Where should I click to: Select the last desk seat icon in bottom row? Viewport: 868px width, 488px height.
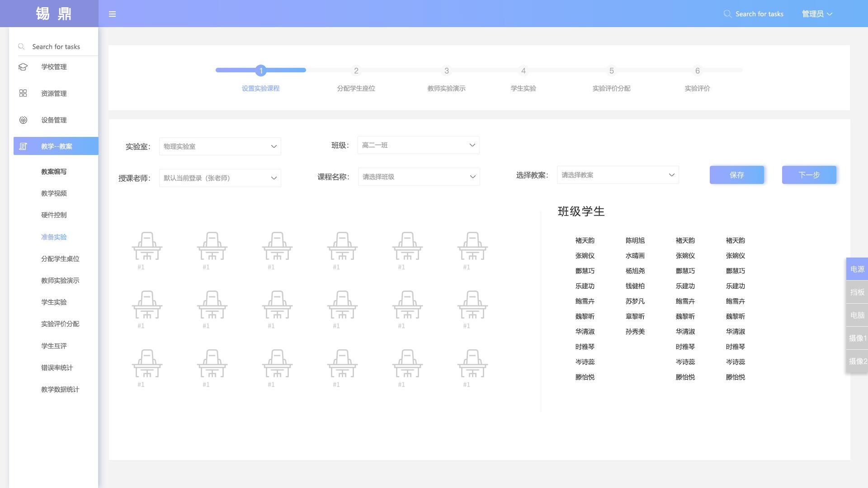(x=472, y=363)
